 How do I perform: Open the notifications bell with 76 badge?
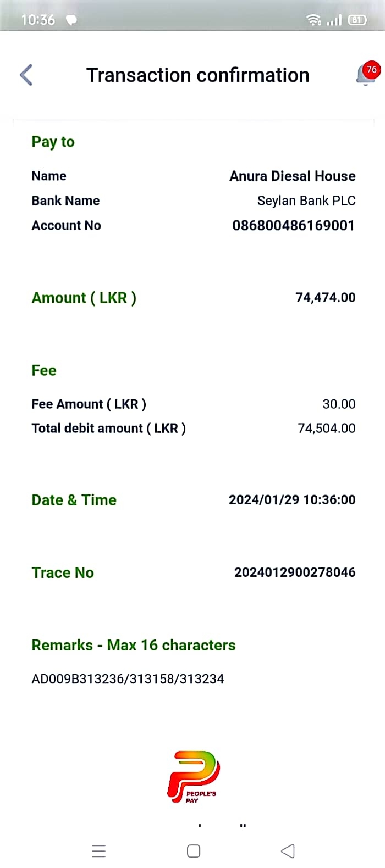tap(367, 74)
